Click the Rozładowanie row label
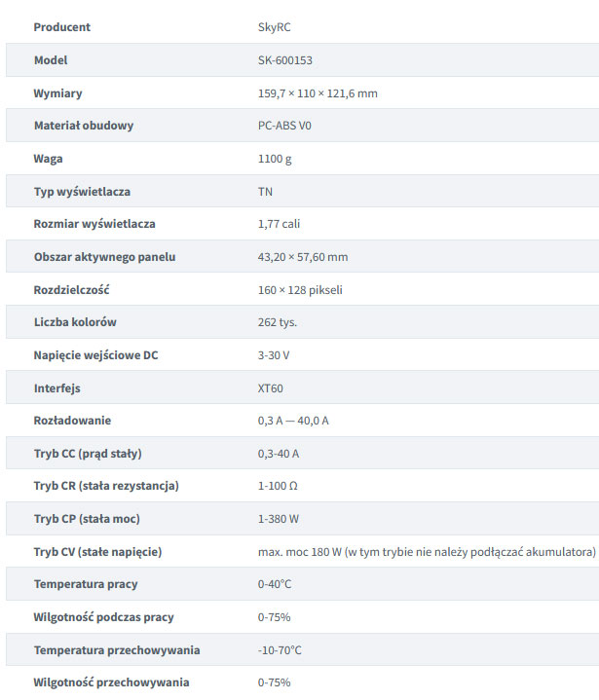 72,421
